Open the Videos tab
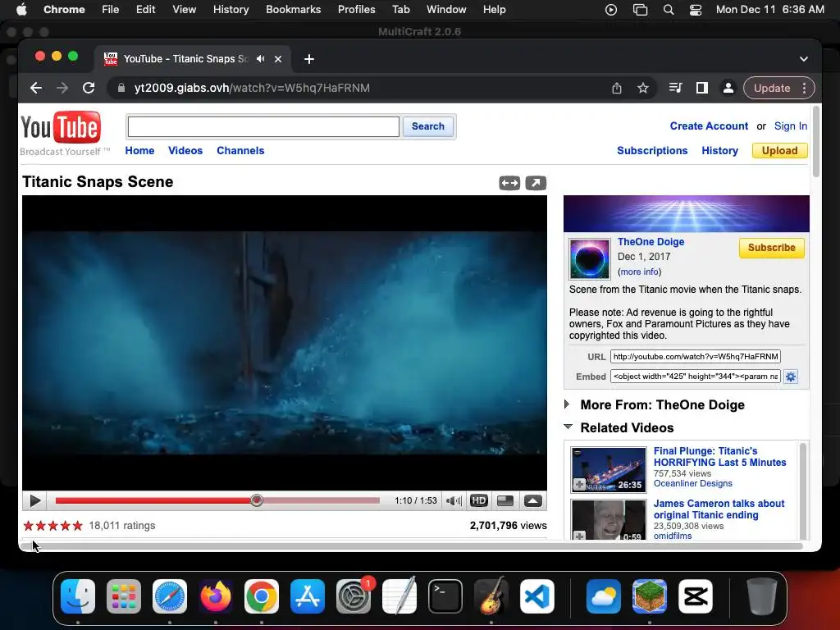 [x=185, y=151]
